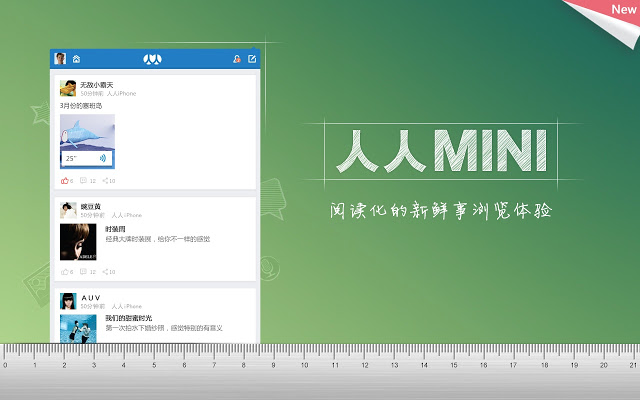
Task: Open the blue shark photo thumbnail
Action: pos(87,141)
